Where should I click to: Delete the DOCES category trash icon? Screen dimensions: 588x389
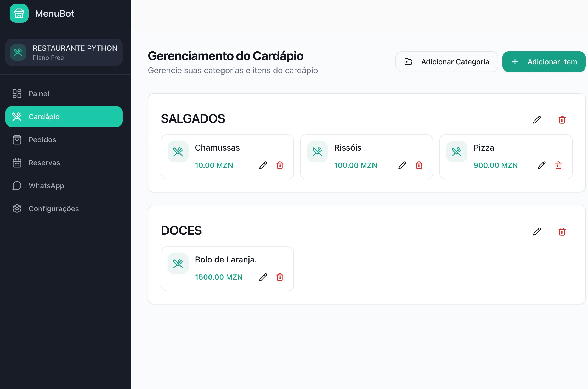coord(562,232)
